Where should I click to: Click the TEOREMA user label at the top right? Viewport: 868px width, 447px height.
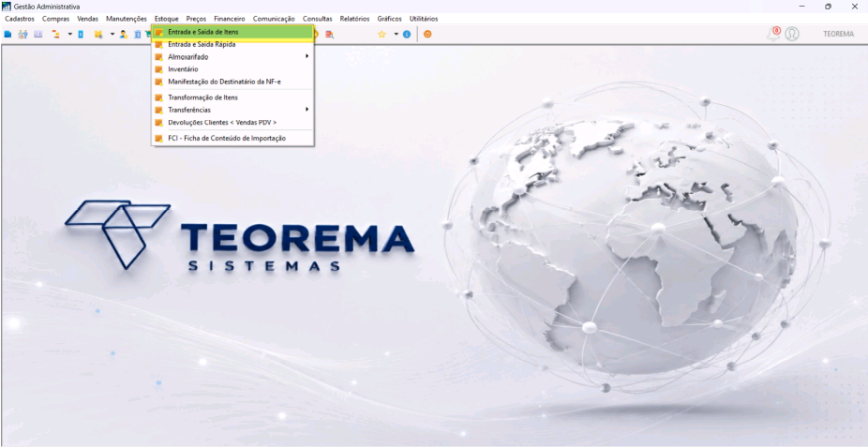coord(838,35)
